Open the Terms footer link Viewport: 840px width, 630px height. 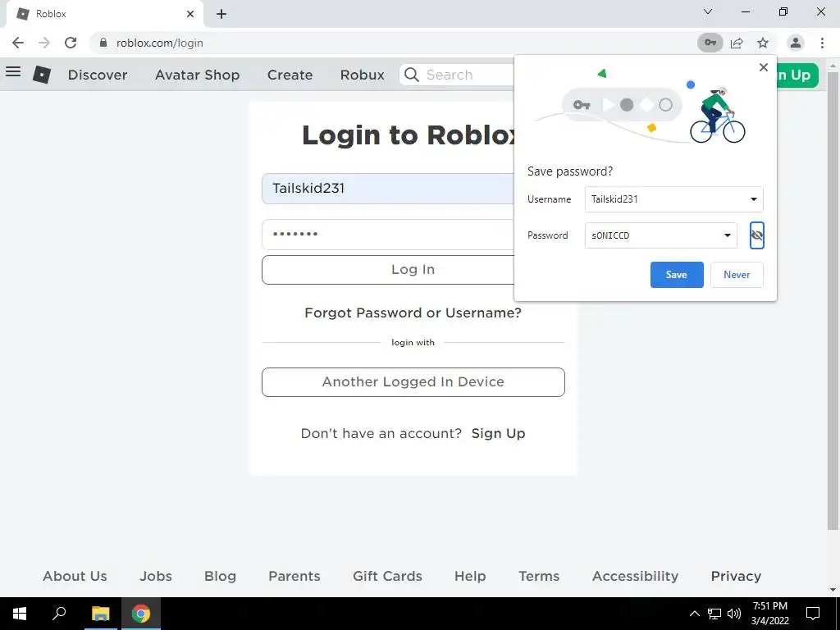click(539, 576)
